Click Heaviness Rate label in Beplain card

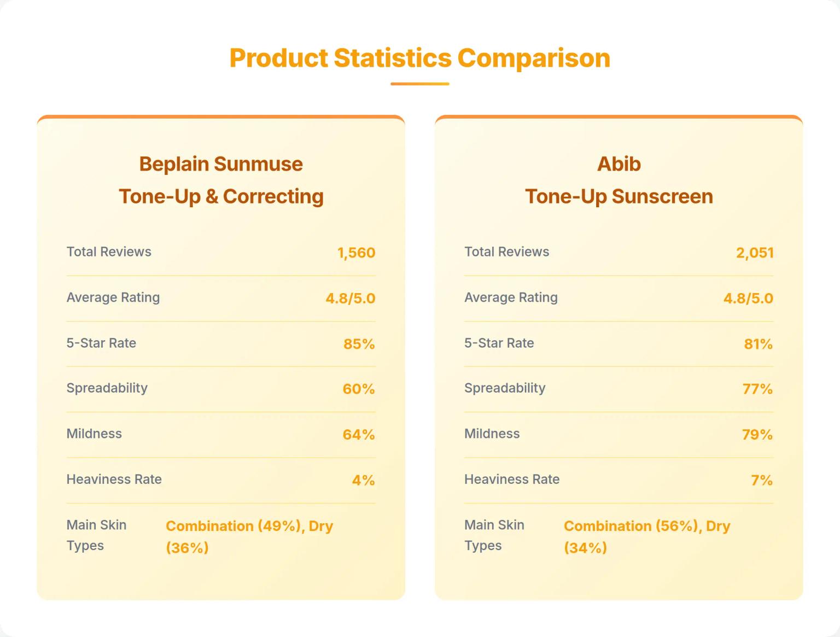(x=114, y=480)
